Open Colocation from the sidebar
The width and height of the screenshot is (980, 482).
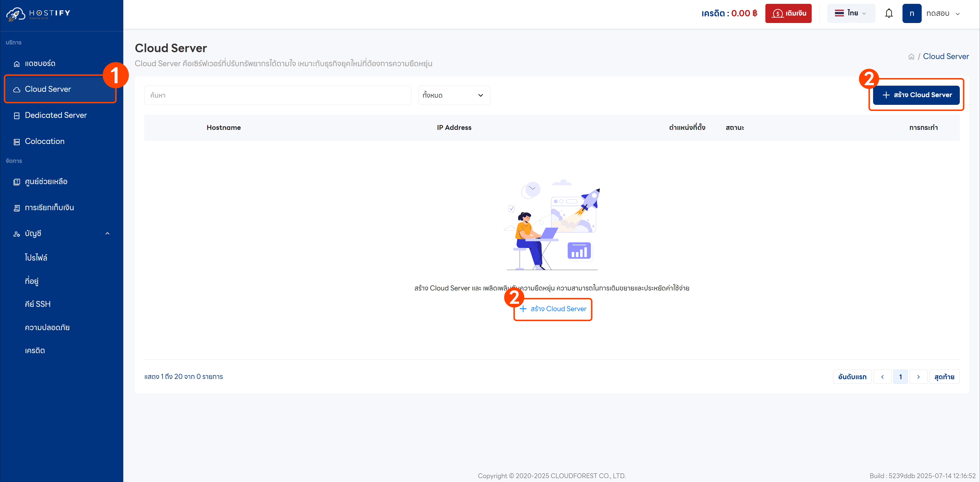(x=45, y=141)
